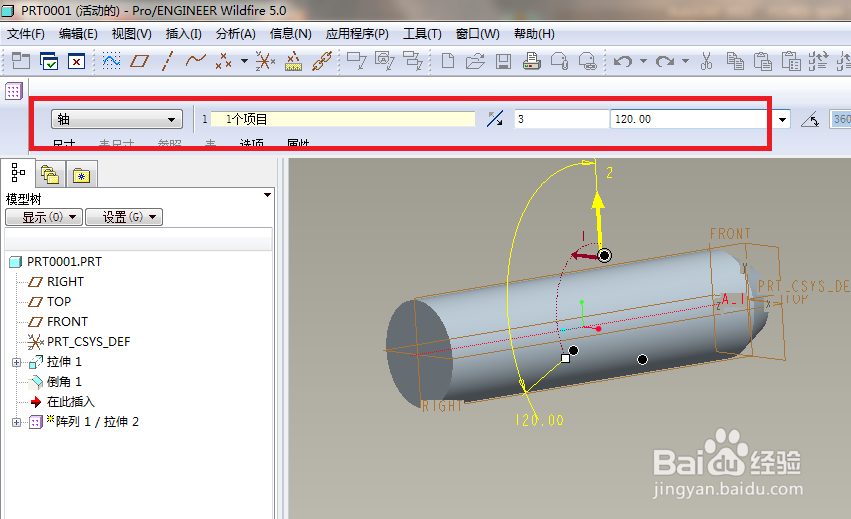This screenshot has height=519, width=851.
Task: Click the chain link reference icon
Action: pos(322,61)
